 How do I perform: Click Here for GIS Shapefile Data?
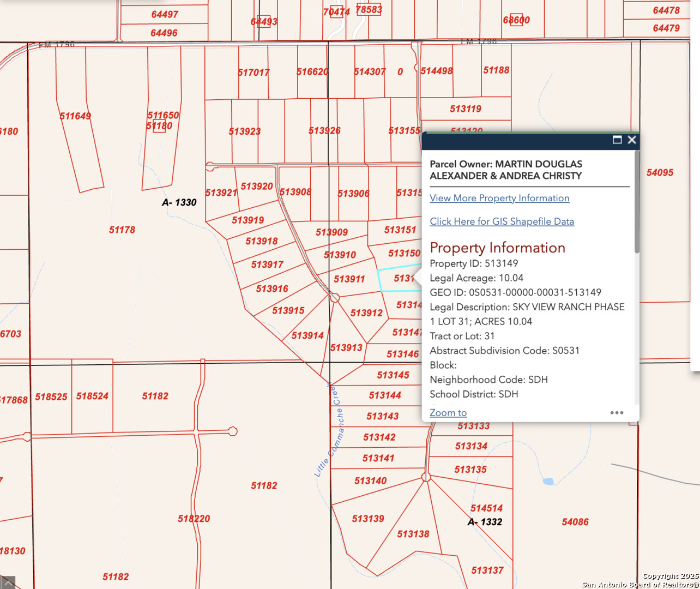tap(501, 221)
